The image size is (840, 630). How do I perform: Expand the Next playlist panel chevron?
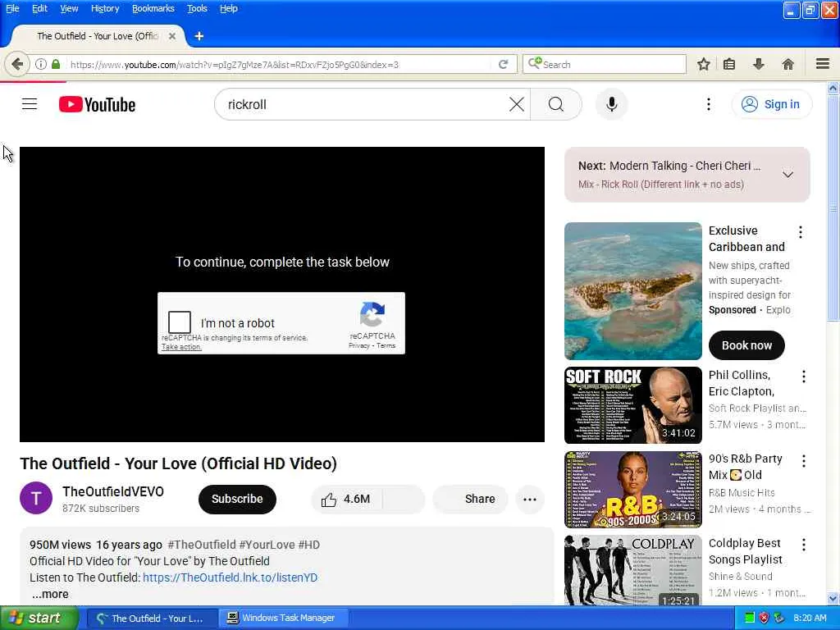pyautogui.click(x=787, y=175)
